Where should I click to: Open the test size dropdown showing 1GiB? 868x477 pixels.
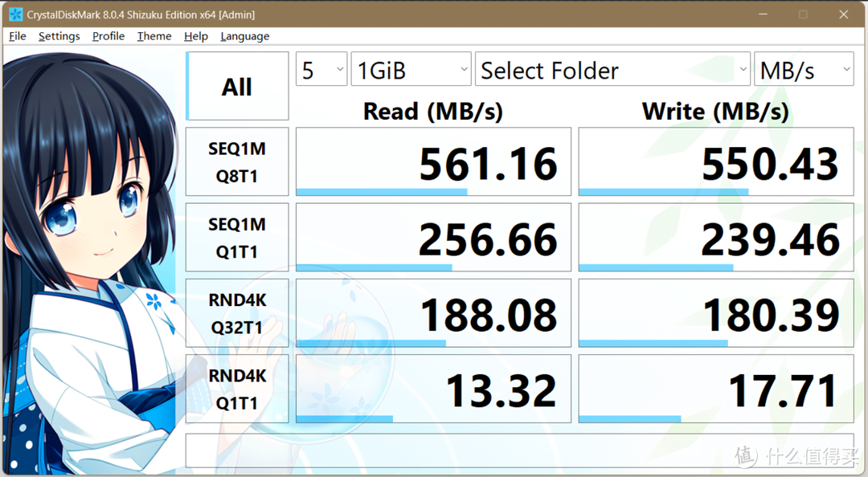click(411, 70)
